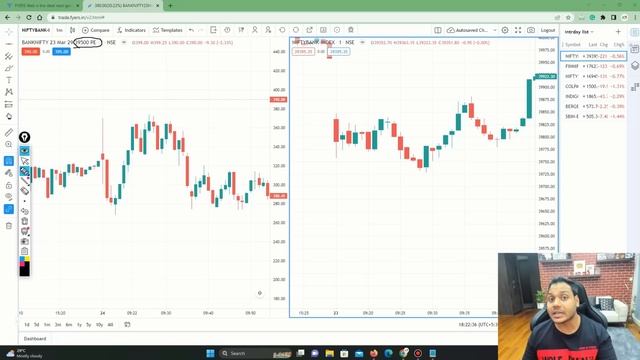Image resolution: width=640 pixels, height=360 pixels.
Task: Select the 5d time range
Action: (x=37, y=325)
